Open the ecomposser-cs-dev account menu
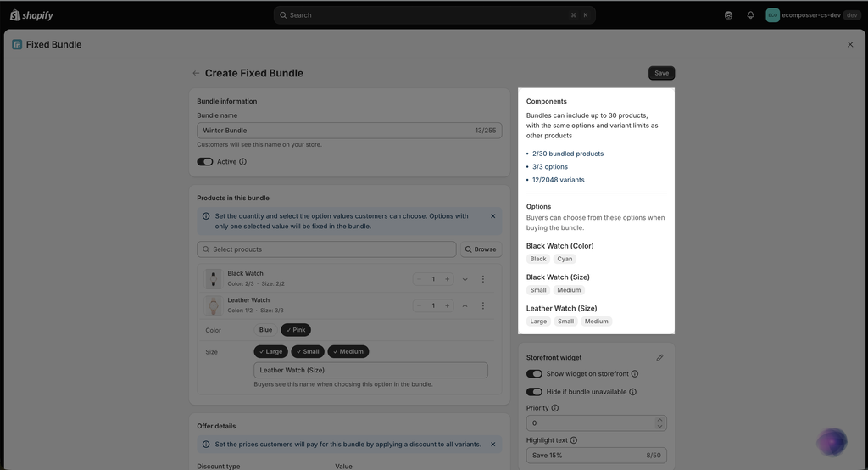 coord(813,15)
